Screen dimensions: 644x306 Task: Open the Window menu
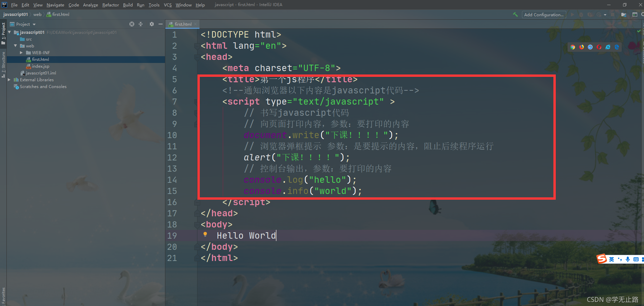tap(184, 5)
